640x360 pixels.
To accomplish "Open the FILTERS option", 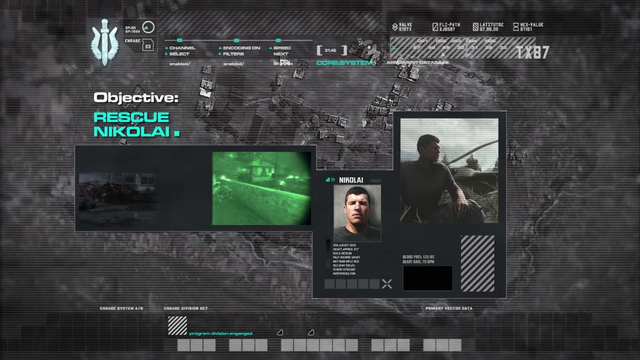I will (233, 54).
